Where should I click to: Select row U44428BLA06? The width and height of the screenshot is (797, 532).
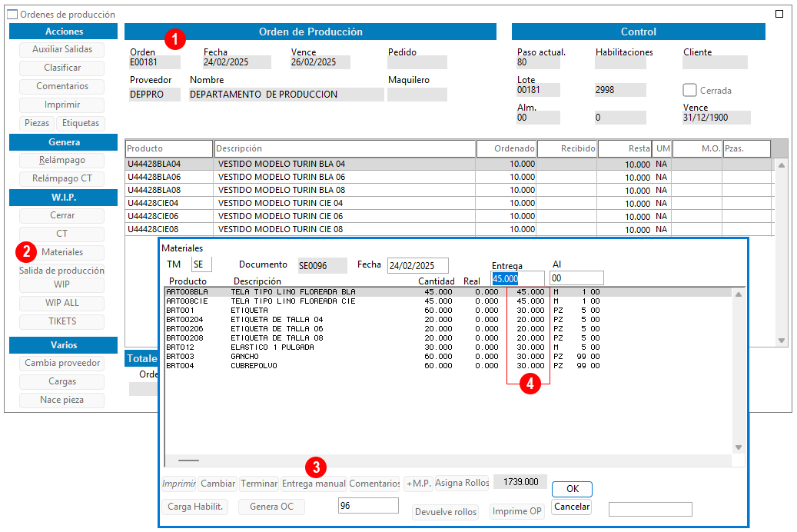(x=449, y=177)
